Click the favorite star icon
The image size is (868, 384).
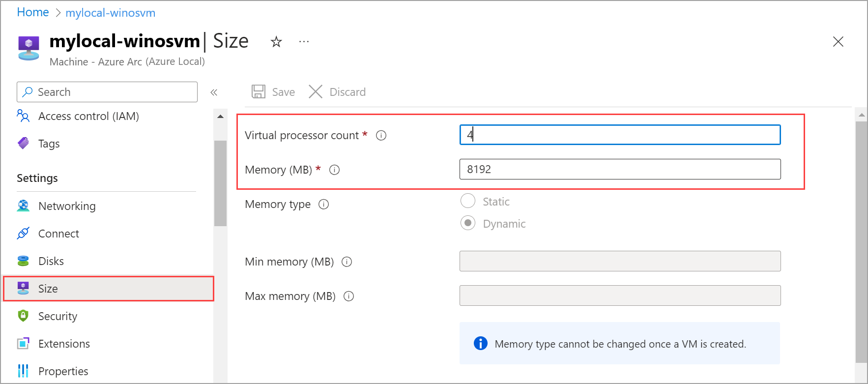(276, 42)
